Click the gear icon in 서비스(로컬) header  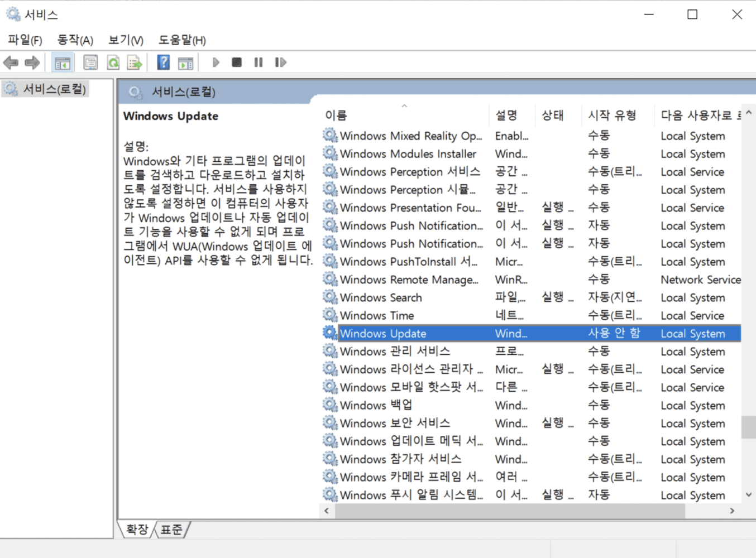tap(135, 92)
